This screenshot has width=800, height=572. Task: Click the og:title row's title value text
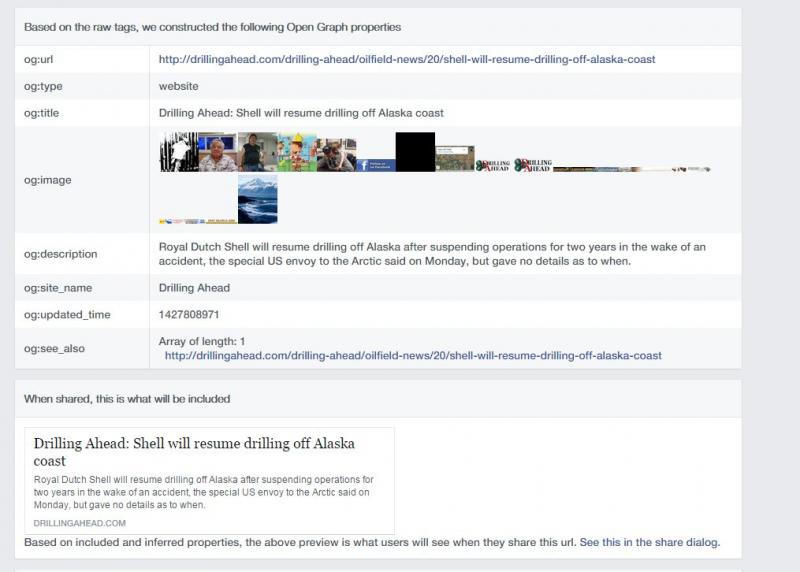[x=301, y=113]
